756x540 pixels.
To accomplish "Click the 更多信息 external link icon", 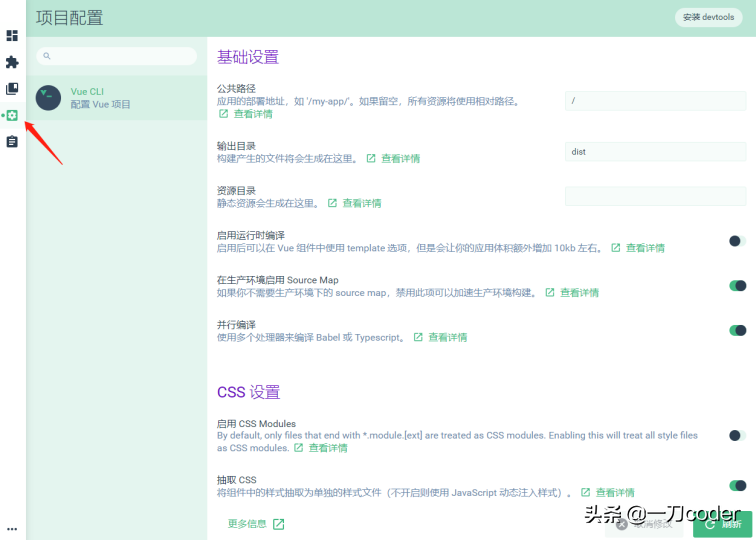I will click(279, 524).
